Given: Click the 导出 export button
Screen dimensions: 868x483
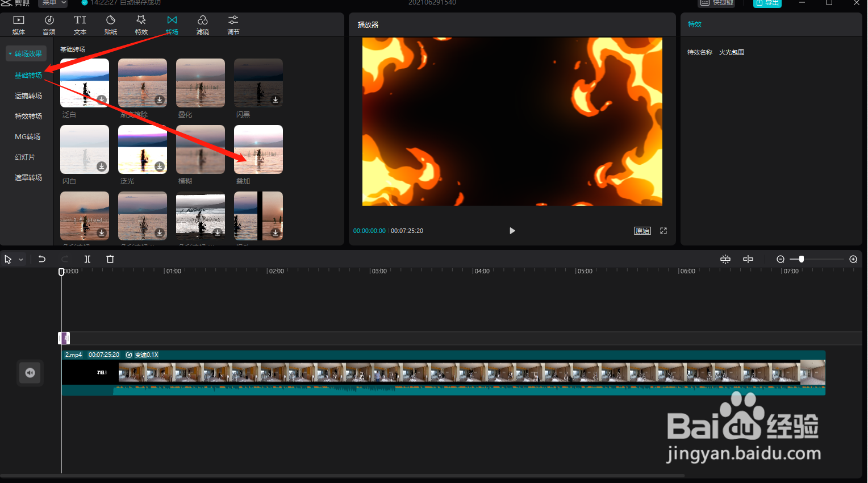Looking at the screenshot, I should pyautogui.click(x=767, y=3).
